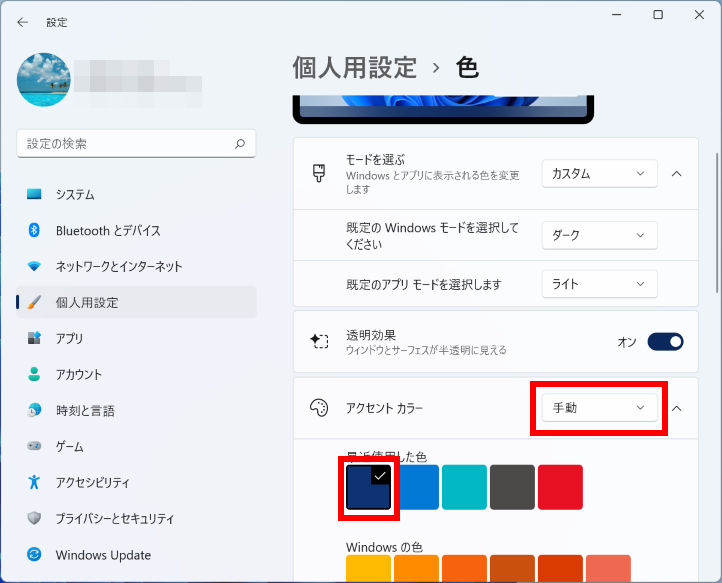Open the モードを選ぶ カスタム dropdown

[600, 174]
